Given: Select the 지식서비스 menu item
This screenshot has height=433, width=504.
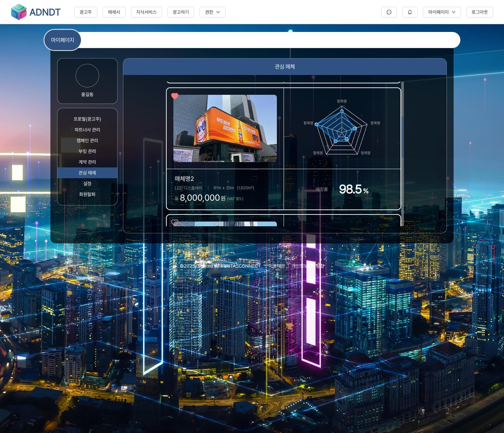Looking at the screenshot, I should click(x=146, y=12).
